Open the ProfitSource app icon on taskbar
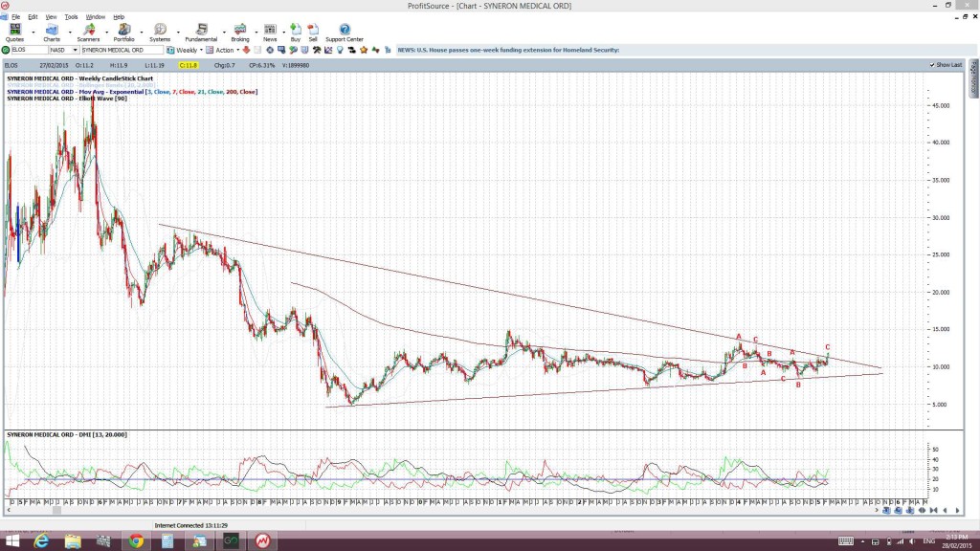 (262, 541)
